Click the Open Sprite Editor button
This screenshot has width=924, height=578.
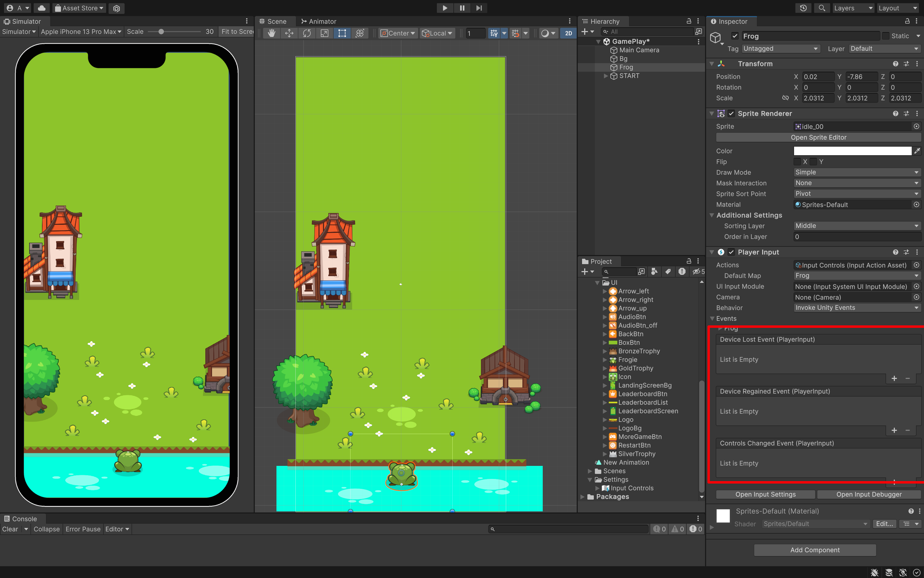[818, 137]
